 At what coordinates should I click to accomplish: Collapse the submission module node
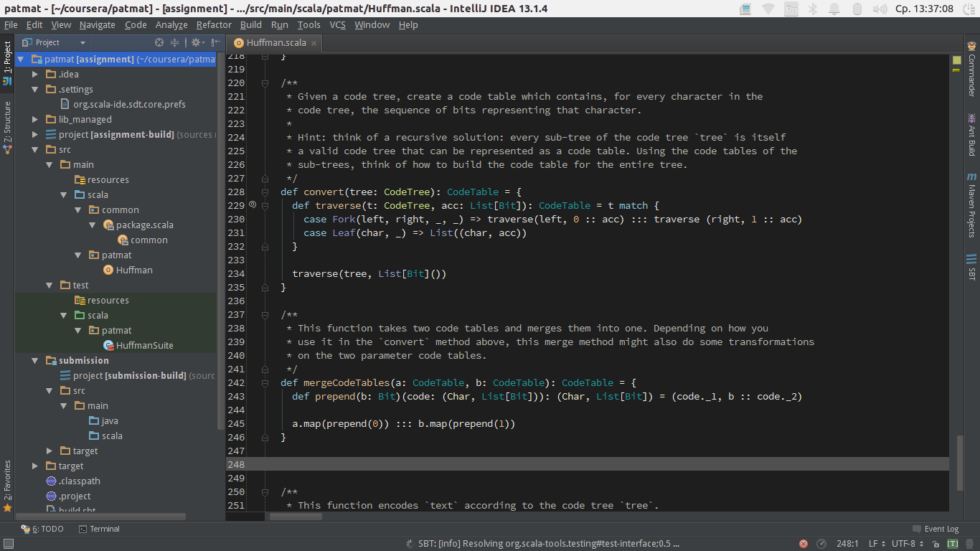point(35,361)
